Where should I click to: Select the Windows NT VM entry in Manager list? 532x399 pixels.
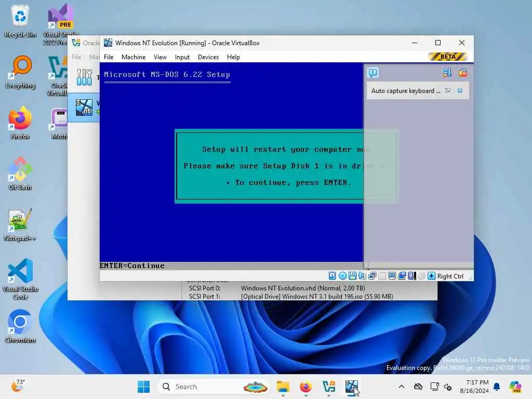click(84, 108)
